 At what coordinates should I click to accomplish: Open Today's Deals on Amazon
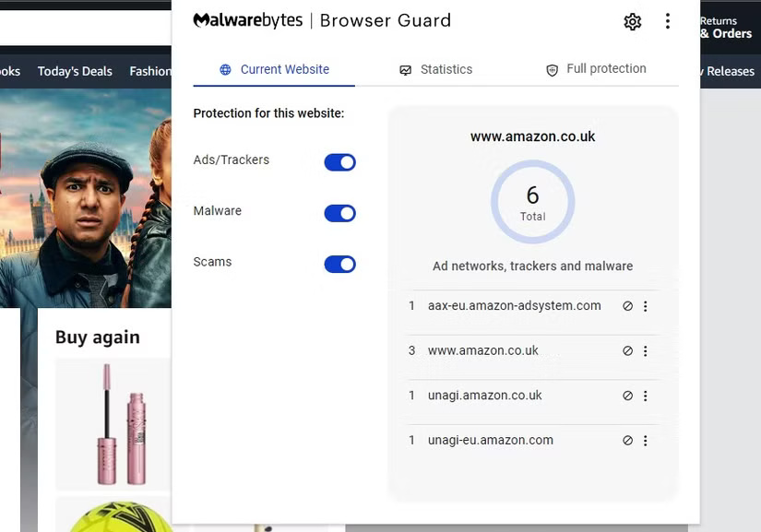(75, 70)
